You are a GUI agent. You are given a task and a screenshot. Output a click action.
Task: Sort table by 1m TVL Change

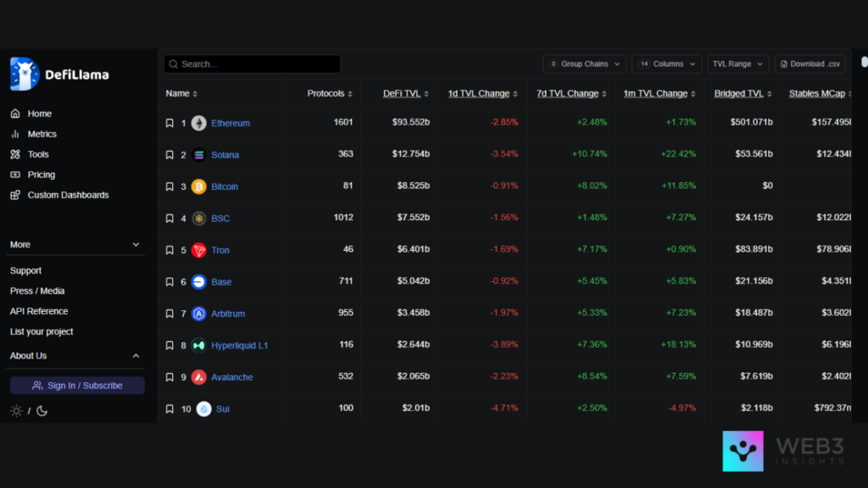coord(659,93)
